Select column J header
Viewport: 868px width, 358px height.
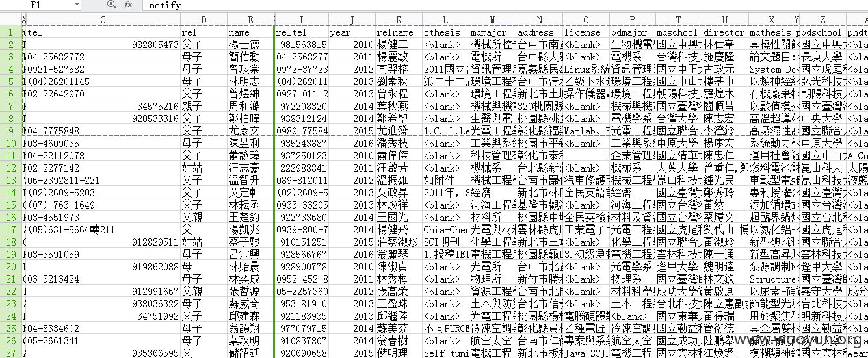coord(352,20)
